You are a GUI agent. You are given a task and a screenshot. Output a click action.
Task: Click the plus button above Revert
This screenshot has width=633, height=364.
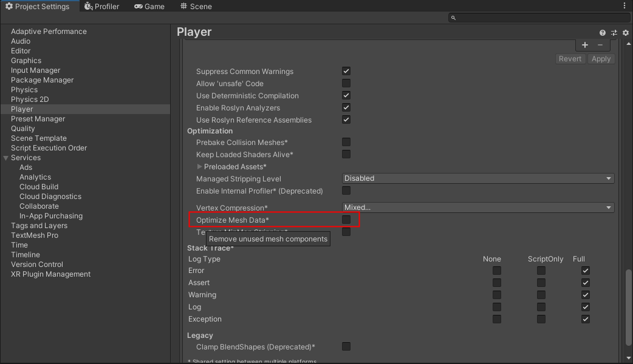coord(584,45)
